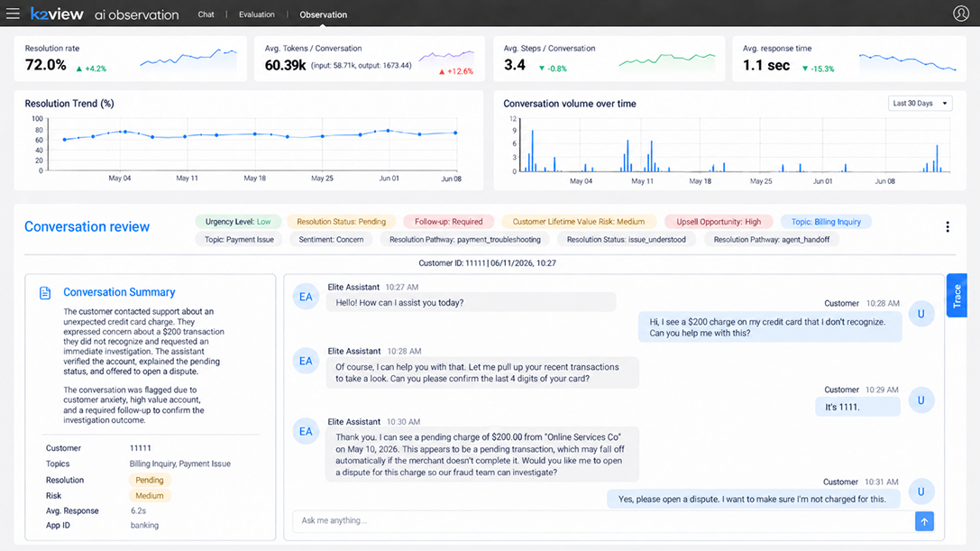Click customer U avatar at 10:31 AM
The image size is (980, 551).
click(920, 491)
